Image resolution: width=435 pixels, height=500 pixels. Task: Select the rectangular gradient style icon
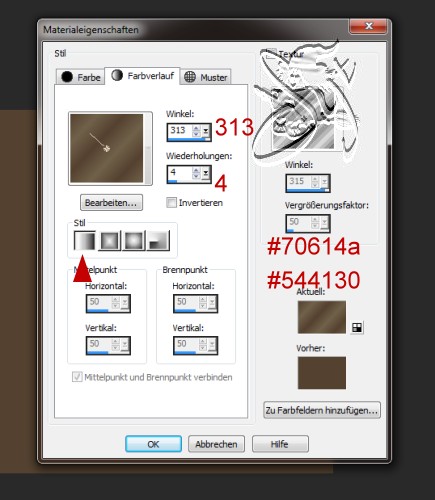click(x=109, y=241)
